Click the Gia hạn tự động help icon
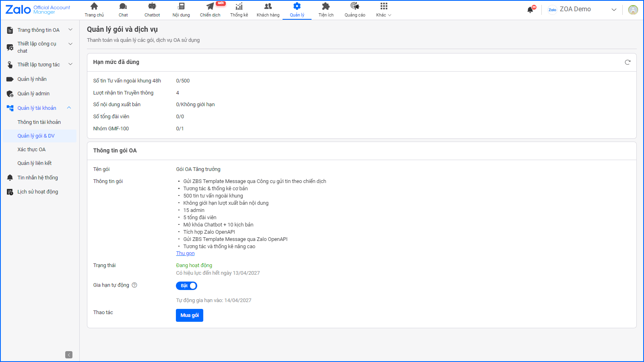 tap(134, 285)
